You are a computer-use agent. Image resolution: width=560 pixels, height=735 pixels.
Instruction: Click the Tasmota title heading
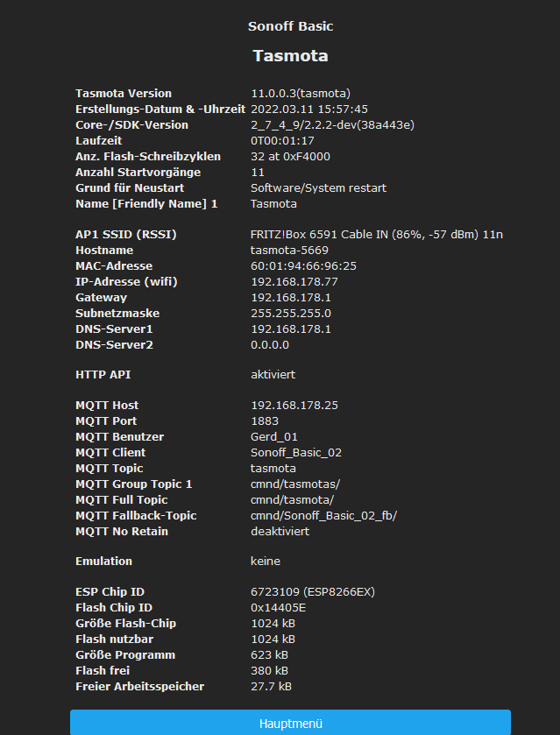(x=290, y=56)
